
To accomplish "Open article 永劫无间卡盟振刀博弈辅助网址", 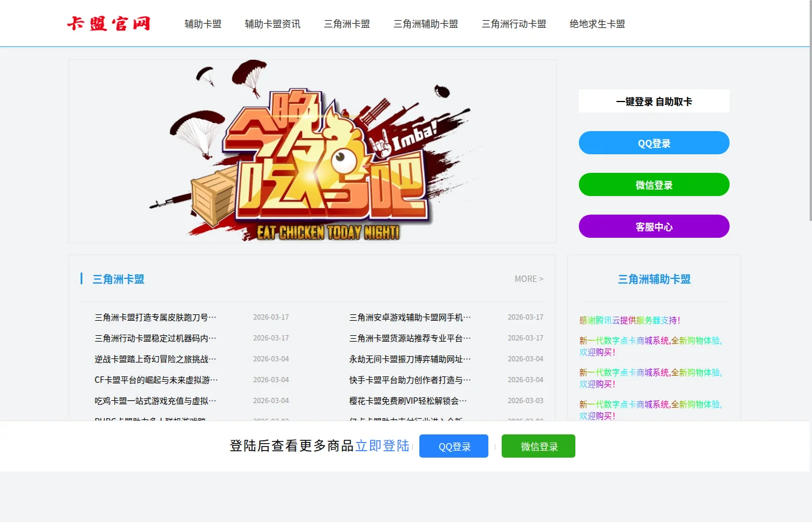I will tap(410, 359).
